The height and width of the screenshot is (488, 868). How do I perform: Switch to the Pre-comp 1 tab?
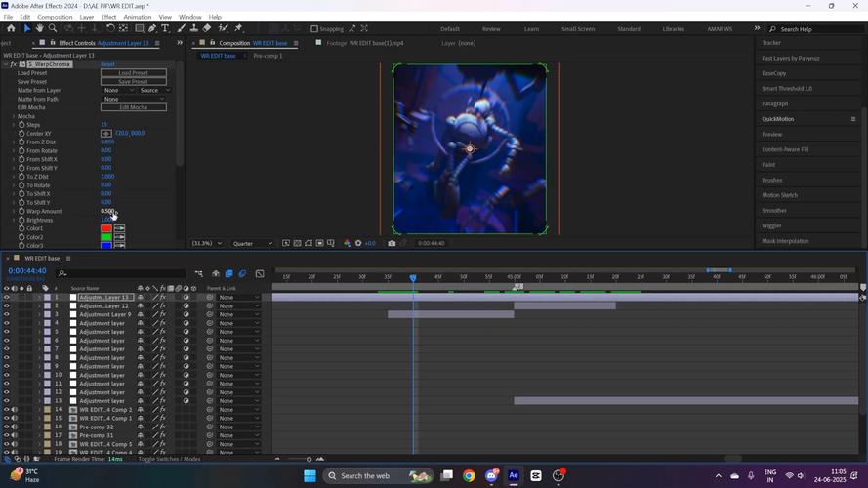coord(268,56)
